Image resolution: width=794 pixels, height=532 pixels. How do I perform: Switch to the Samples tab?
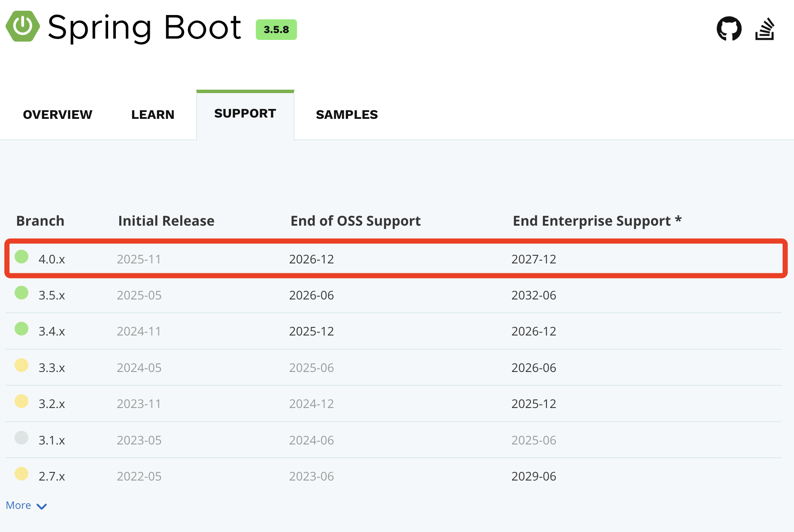pos(347,114)
